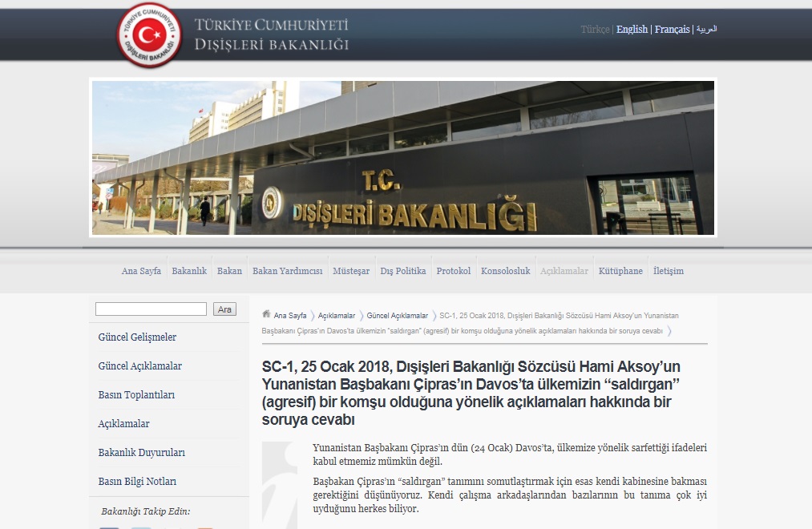The image size is (812, 529).
Task: Open the Ana Sayfa navigation menu item
Action: [x=141, y=271]
